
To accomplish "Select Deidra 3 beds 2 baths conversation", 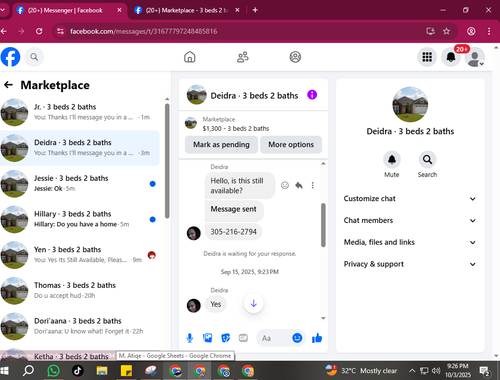I will coord(80,148).
